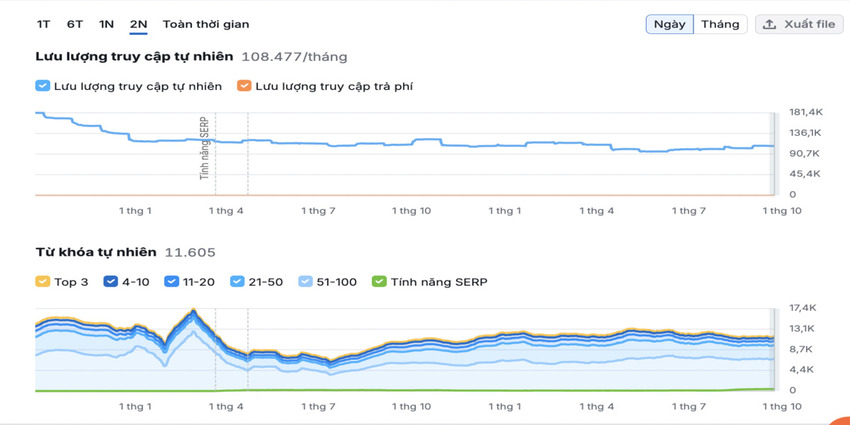Switch to the 6T time range

[75, 24]
